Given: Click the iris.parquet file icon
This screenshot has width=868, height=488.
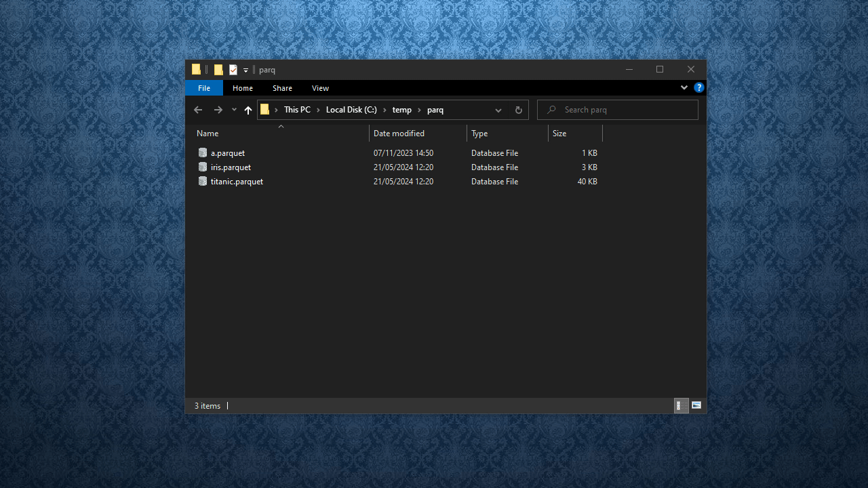Looking at the screenshot, I should (203, 167).
